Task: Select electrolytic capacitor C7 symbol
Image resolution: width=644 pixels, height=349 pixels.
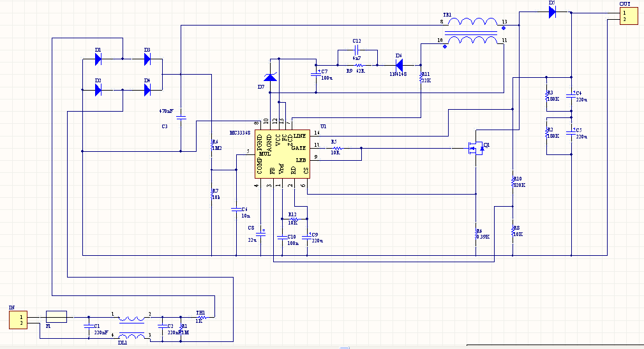Action: pos(316,74)
